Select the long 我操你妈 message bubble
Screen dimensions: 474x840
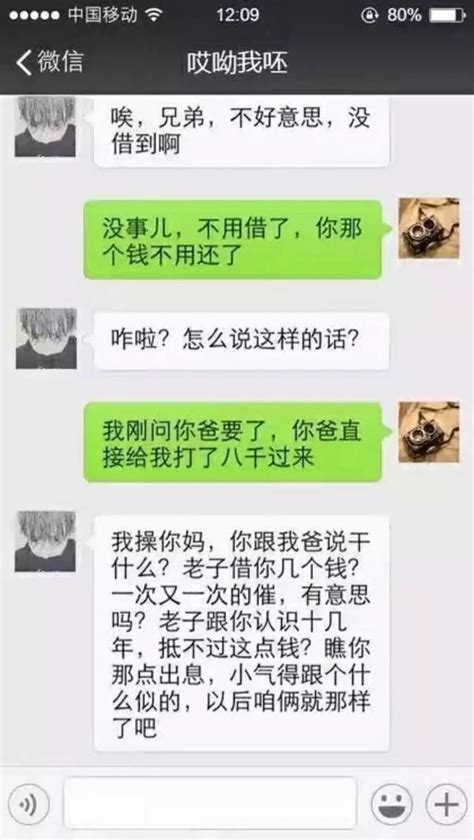click(x=240, y=634)
